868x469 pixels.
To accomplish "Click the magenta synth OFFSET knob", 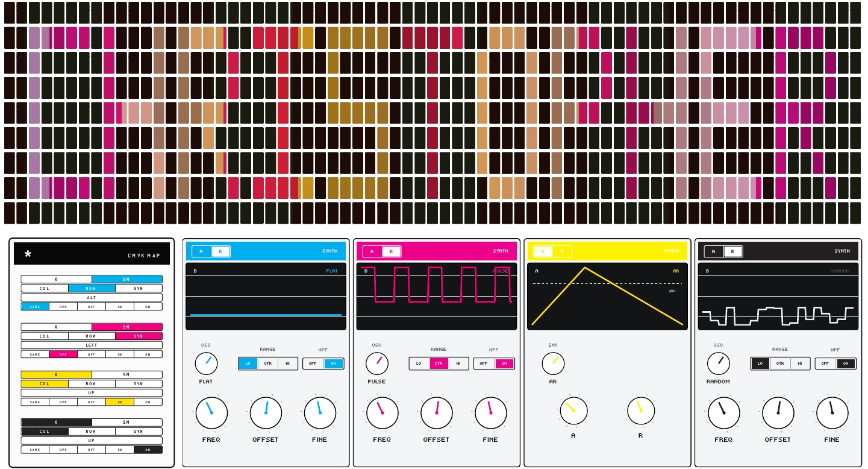I will pyautogui.click(x=436, y=413).
